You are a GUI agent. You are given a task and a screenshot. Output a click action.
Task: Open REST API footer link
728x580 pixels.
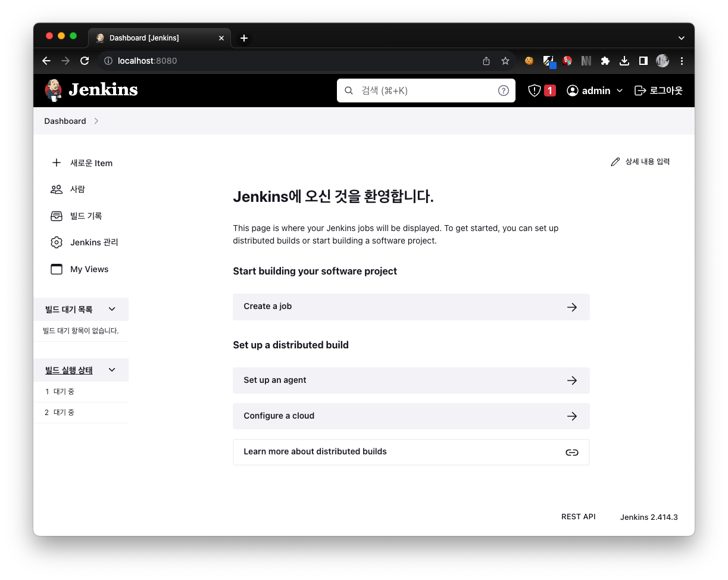[579, 517]
